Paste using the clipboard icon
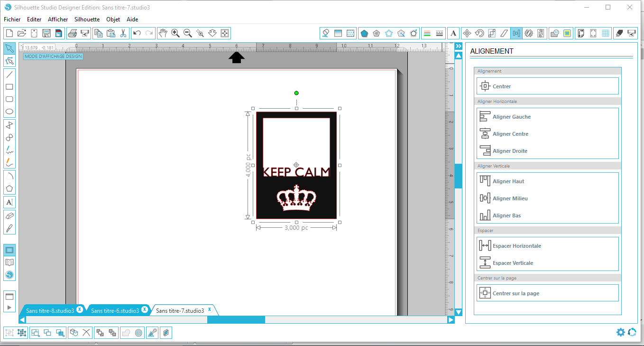The width and height of the screenshot is (644, 346). pos(110,33)
